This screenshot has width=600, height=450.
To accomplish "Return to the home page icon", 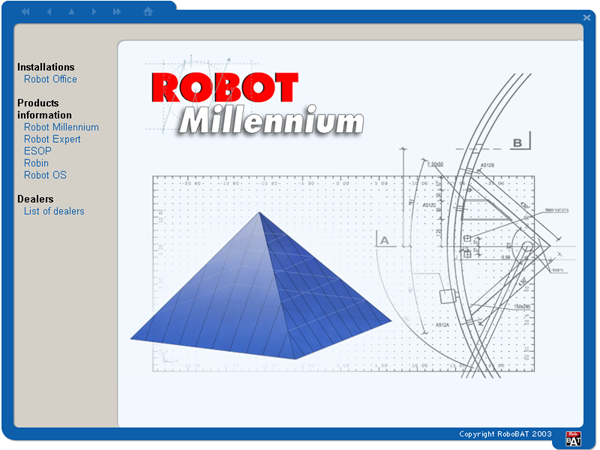I will 148,11.
